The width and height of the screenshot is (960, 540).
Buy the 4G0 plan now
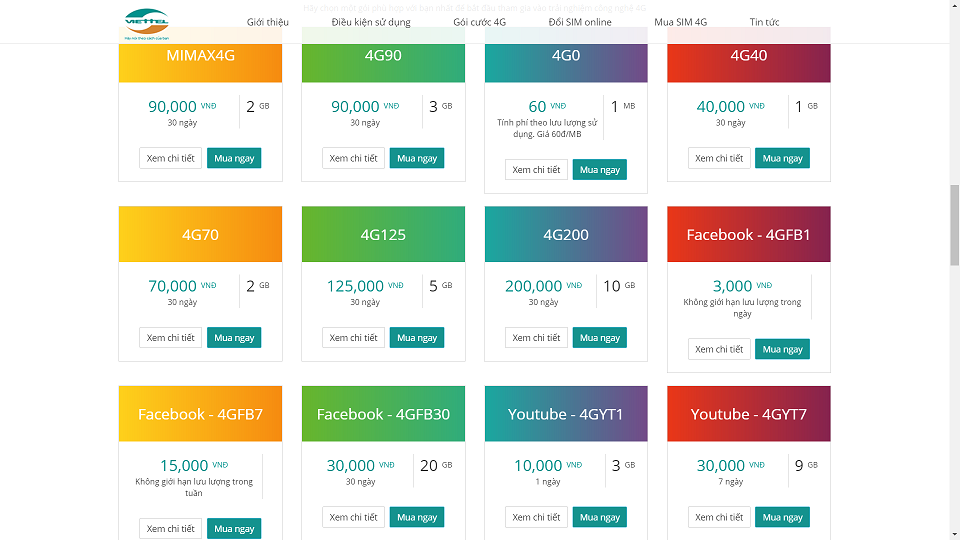[x=600, y=170]
